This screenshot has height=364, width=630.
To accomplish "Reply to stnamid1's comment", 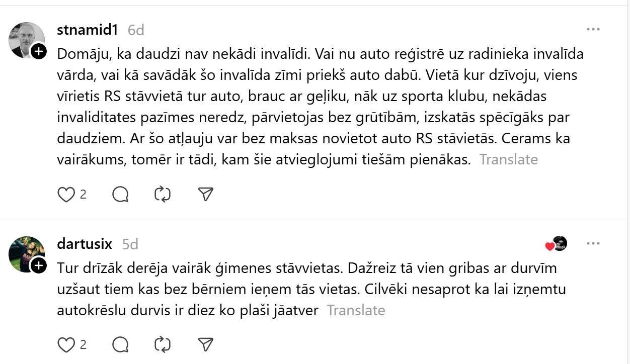I will (120, 195).
